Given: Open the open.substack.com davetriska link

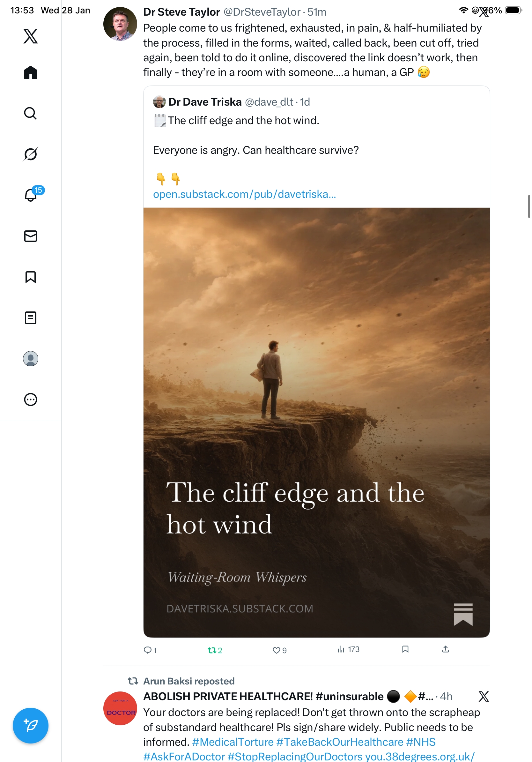Looking at the screenshot, I should 244,194.
